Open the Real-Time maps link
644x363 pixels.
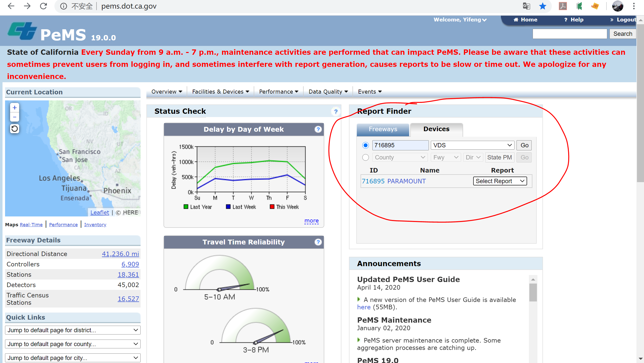tap(31, 225)
